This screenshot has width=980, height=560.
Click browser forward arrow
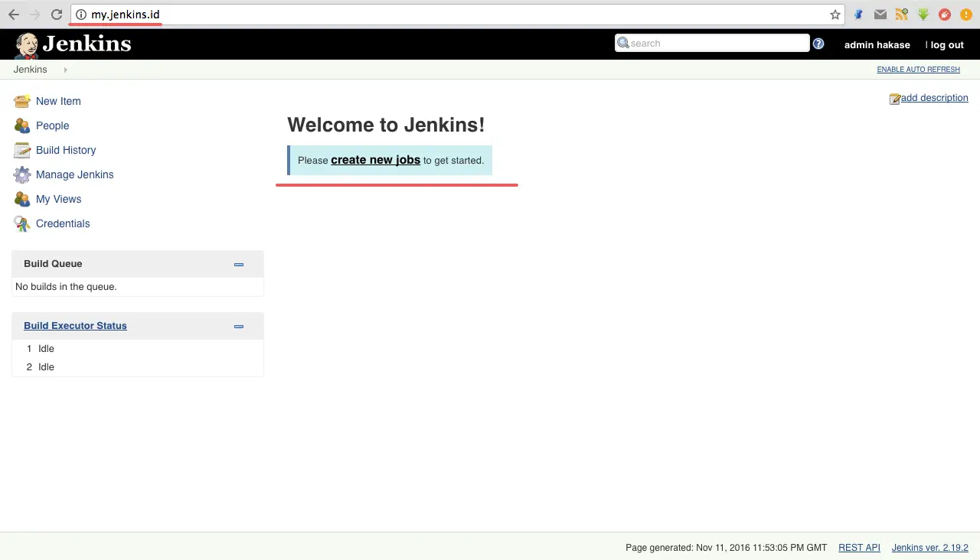tap(34, 15)
